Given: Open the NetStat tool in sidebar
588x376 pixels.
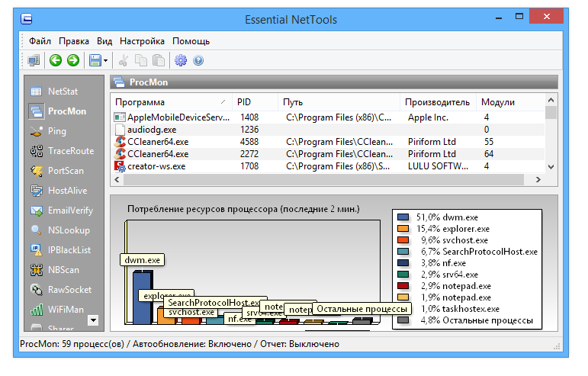Looking at the screenshot, I should pyautogui.click(x=54, y=91).
